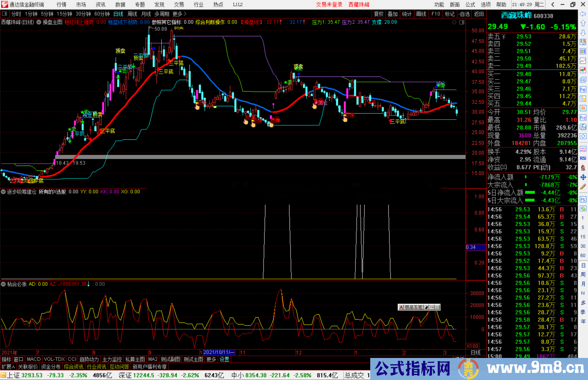Click the 复权 button
This screenshot has height=380, width=588.
378,14
